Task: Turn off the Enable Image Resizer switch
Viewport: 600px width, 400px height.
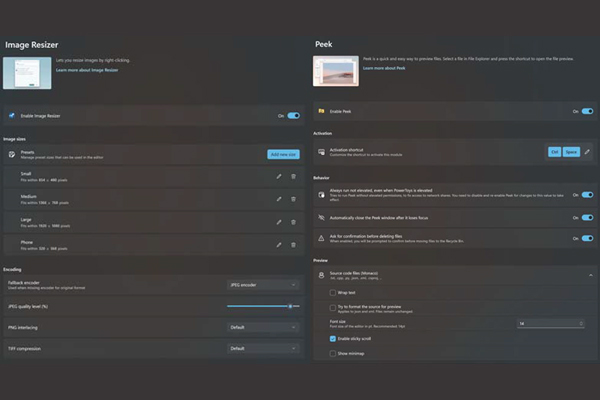Action: click(x=293, y=116)
